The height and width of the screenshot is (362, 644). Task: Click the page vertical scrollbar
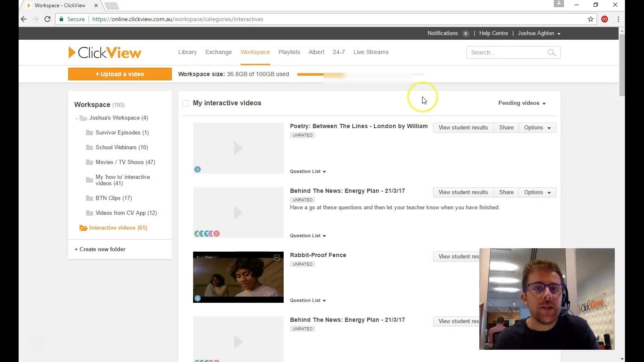click(x=622, y=65)
